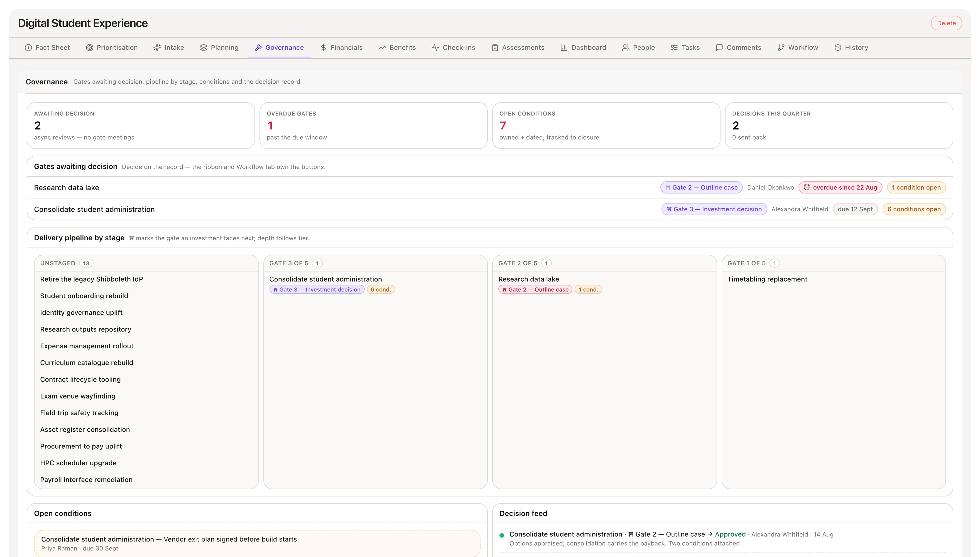Viewport: 980px width, 557px height.
Task: Click the 6 conditions open badge
Action: [x=914, y=209]
